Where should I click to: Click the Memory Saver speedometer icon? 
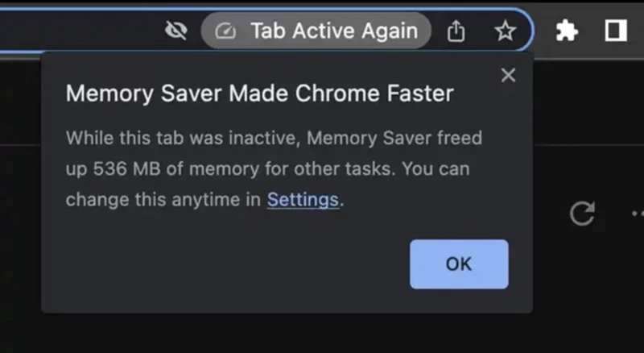coord(226,31)
